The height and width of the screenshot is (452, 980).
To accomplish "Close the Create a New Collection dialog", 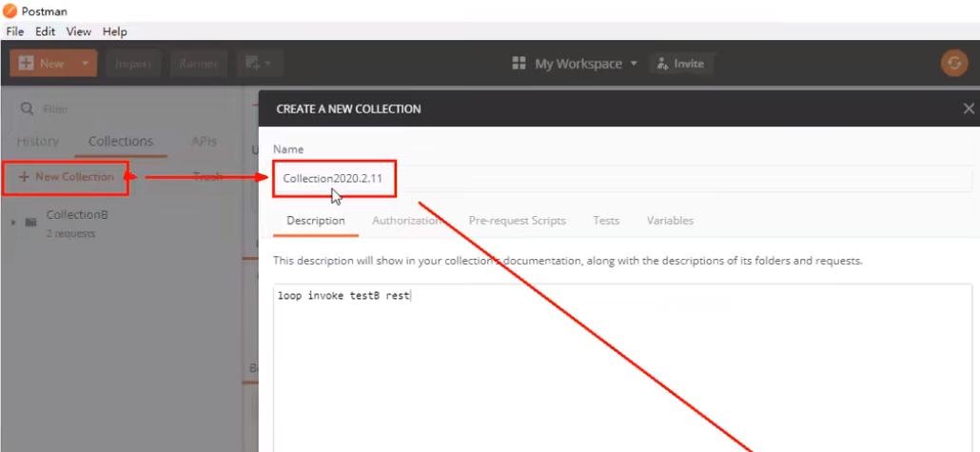I will (969, 109).
